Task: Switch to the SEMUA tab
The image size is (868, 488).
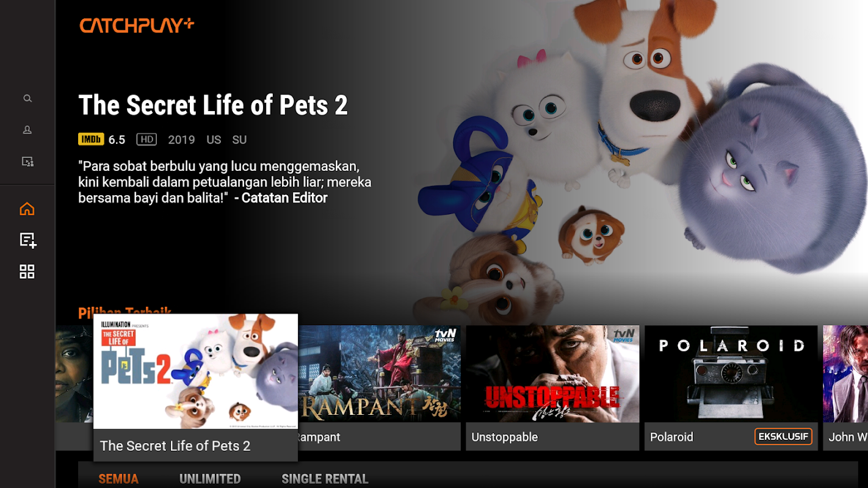Action: [x=118, y=479]
